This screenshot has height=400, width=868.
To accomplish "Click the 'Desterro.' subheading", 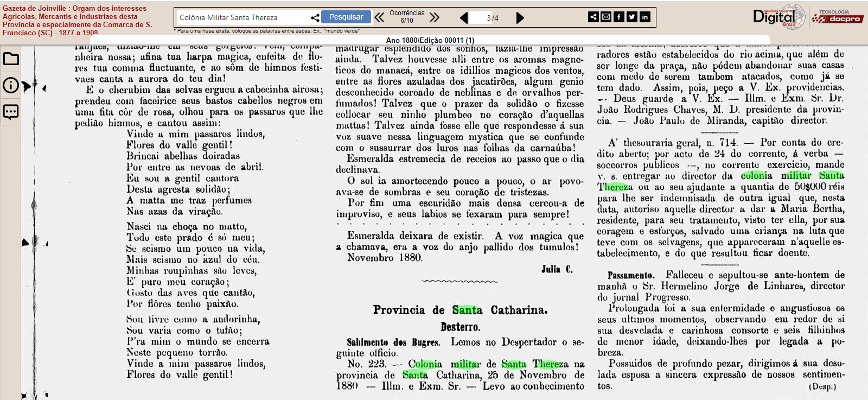I will 460,327.
